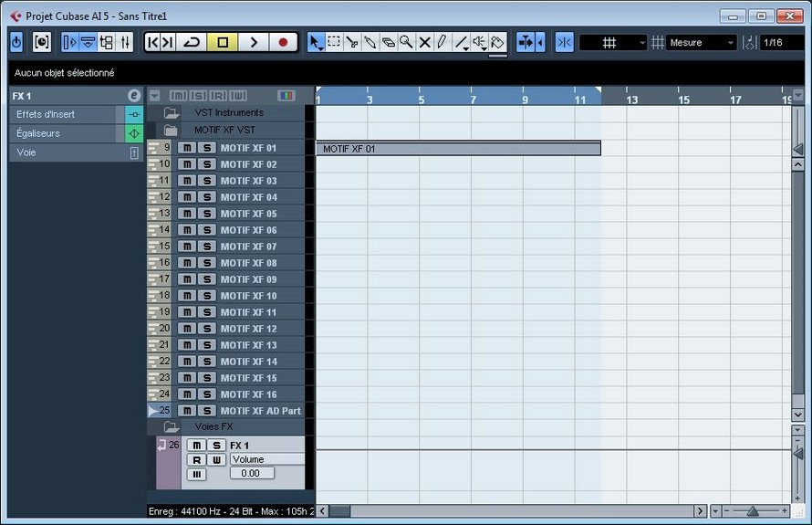The width and height of the screenshot is (812, 525).
Task: Select the Zoom magnifier tool
Action: 406,42
